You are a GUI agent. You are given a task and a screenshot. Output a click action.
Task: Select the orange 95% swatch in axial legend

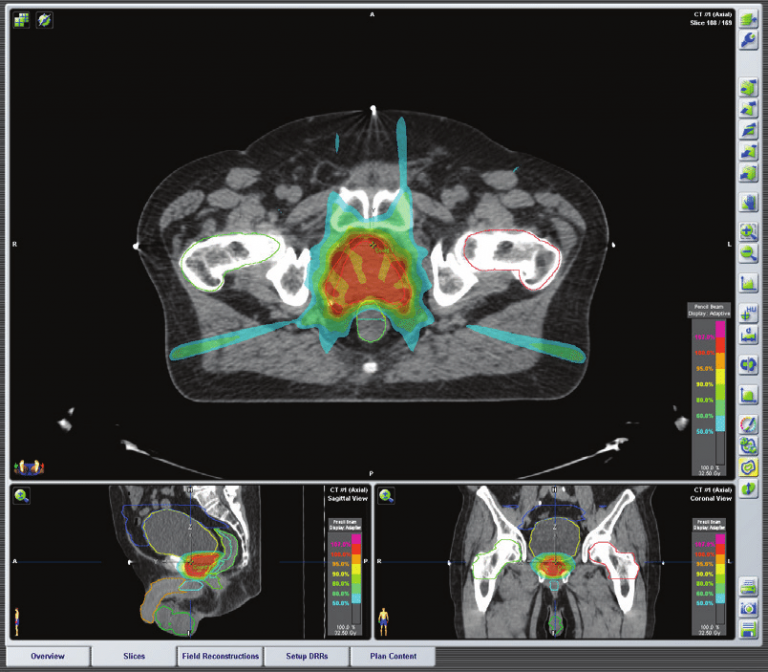[720, 361]
